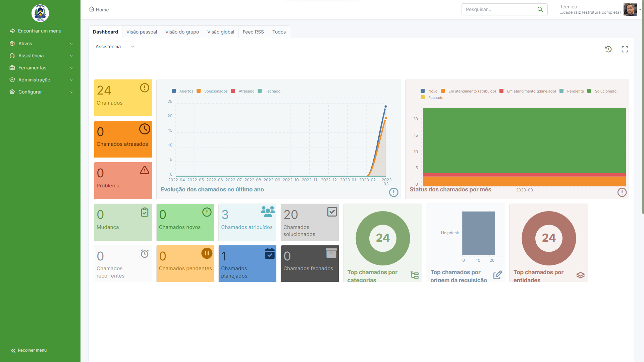Click exclamation icon on Status dos chamados chart

pyautogui.click(x=622, y=192)
